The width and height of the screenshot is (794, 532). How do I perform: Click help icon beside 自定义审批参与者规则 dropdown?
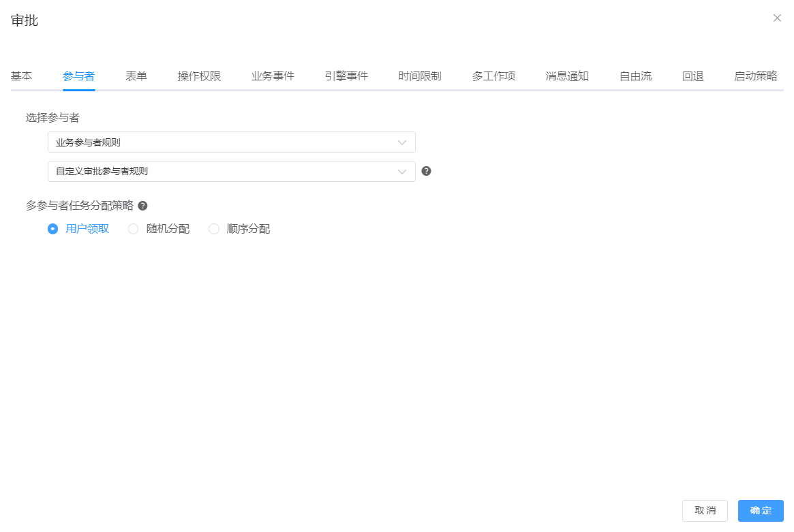[426, 171]
